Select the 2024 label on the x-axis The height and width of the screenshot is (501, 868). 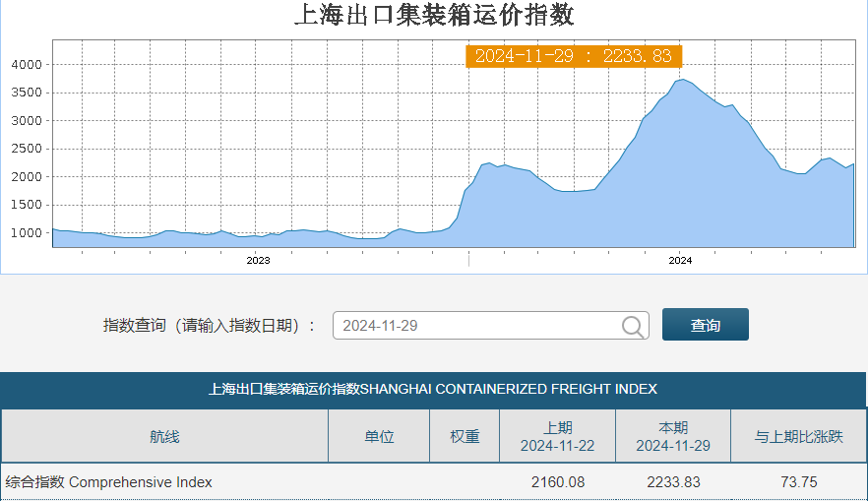[680, 261]
